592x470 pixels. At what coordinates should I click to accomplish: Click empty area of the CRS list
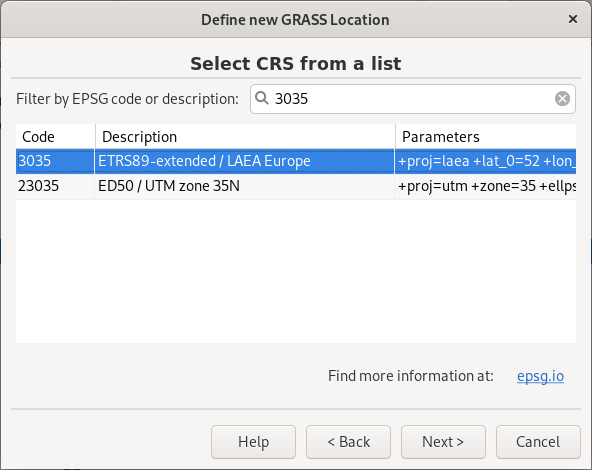tap(296, 271)
